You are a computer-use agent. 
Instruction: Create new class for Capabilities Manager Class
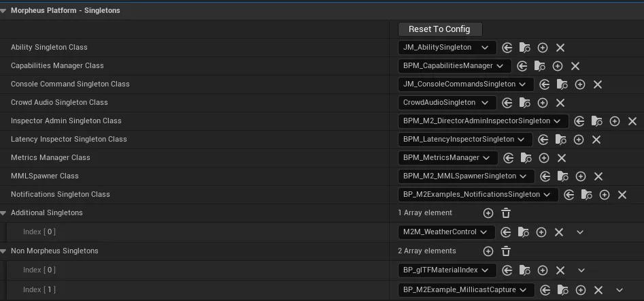point(558,66)
